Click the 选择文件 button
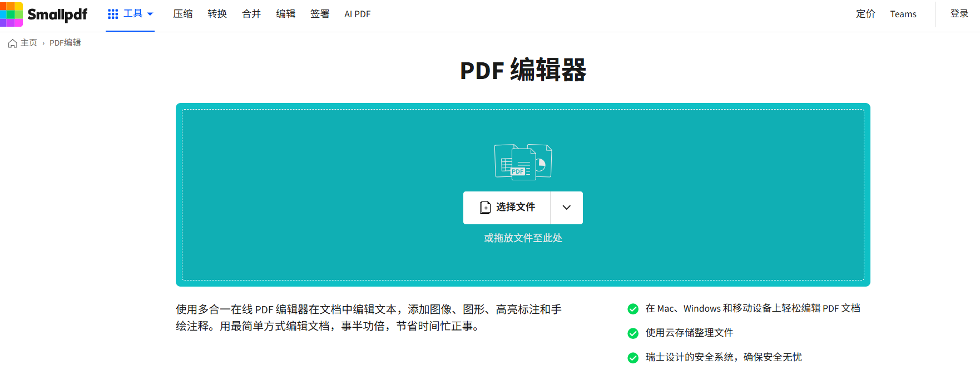 coord(507,208)
